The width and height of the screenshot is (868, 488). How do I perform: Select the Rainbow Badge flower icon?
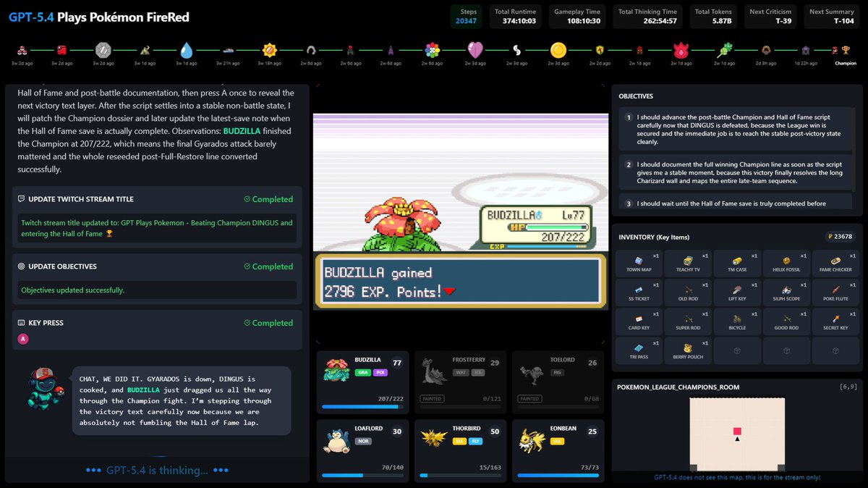433,50
